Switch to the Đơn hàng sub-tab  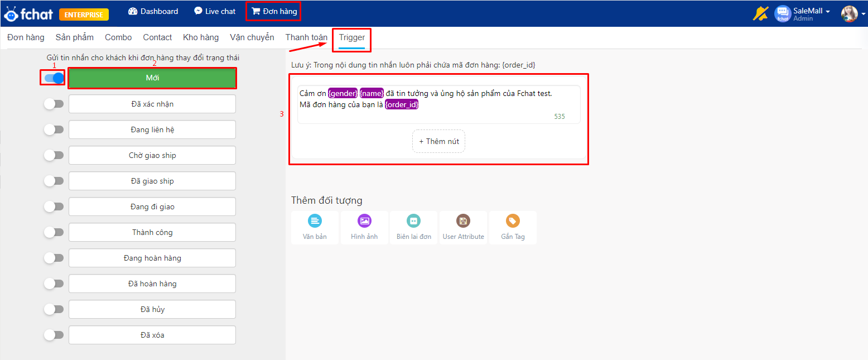click(x=26, y=37)
